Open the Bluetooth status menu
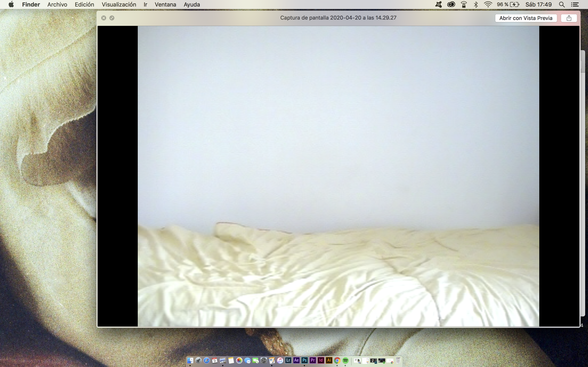The width and height of the screenshot is (588, 367). click(x=476, y=4)
